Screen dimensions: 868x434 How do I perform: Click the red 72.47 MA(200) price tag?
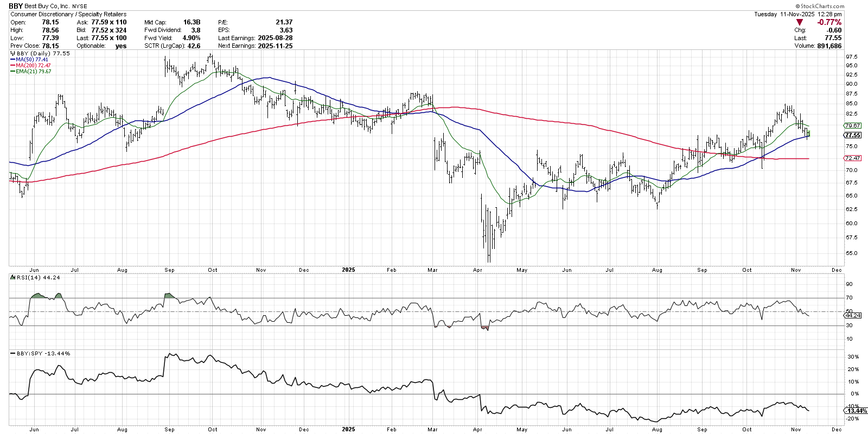852,158
